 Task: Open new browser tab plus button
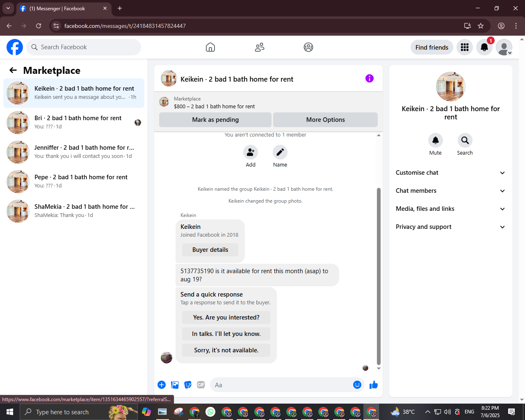tap(120, 8)
